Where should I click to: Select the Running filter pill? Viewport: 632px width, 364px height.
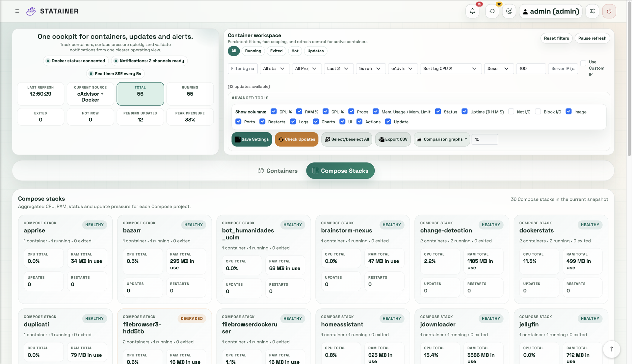point(253,51)
